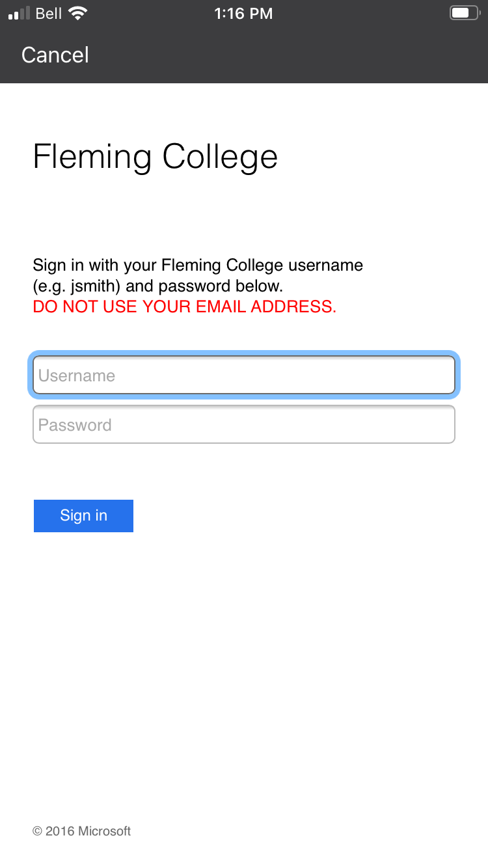Select the Password input field
488x868 pixels.
click(244, 425)
